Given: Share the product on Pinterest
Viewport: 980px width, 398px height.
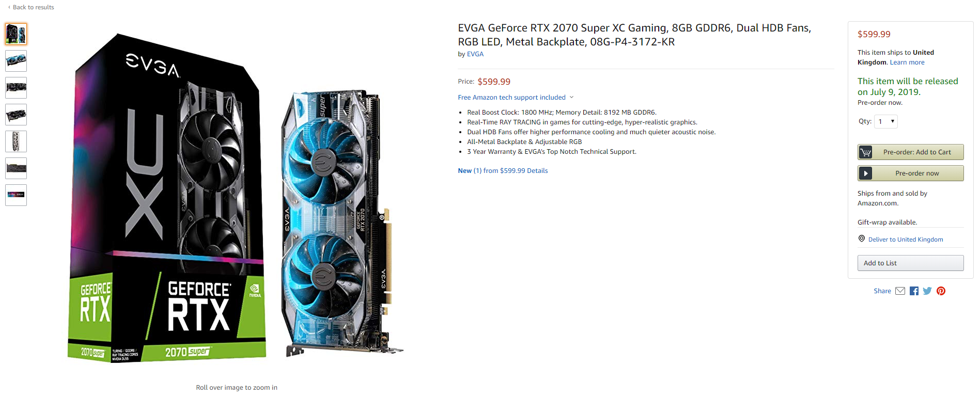Looking at the screenshot, I should [941, 291].
